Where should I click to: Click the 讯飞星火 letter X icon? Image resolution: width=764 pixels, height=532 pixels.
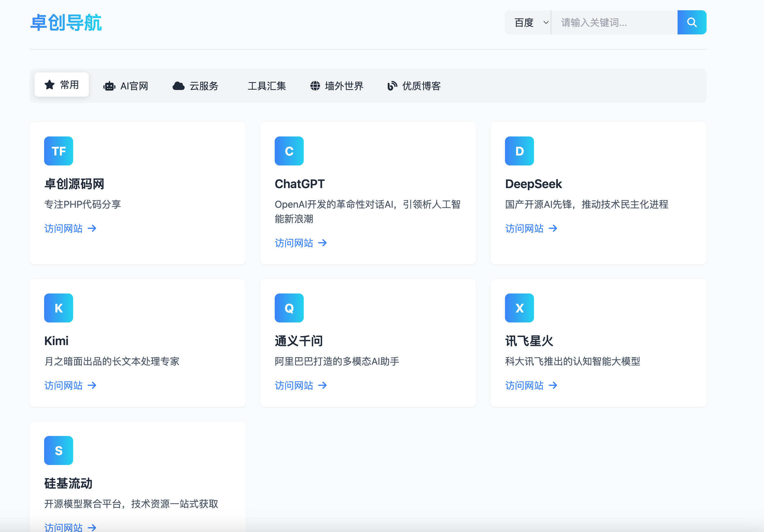click(x=519, y=308)
